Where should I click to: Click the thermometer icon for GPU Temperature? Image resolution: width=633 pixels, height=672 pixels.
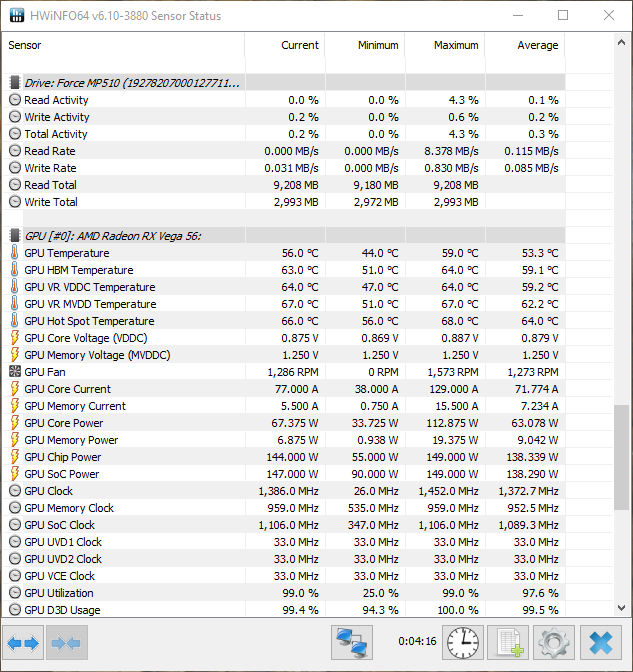point(15,253)
